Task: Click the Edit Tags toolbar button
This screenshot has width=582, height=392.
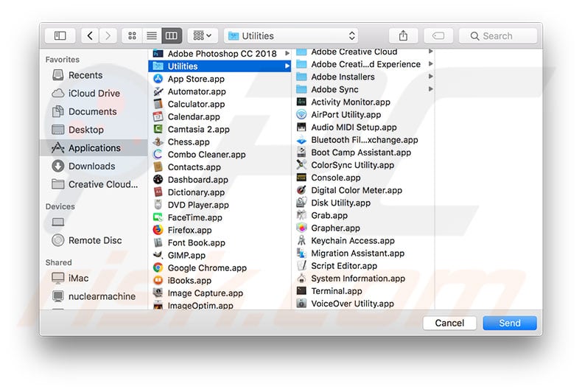Action: [x=438, y=35]
